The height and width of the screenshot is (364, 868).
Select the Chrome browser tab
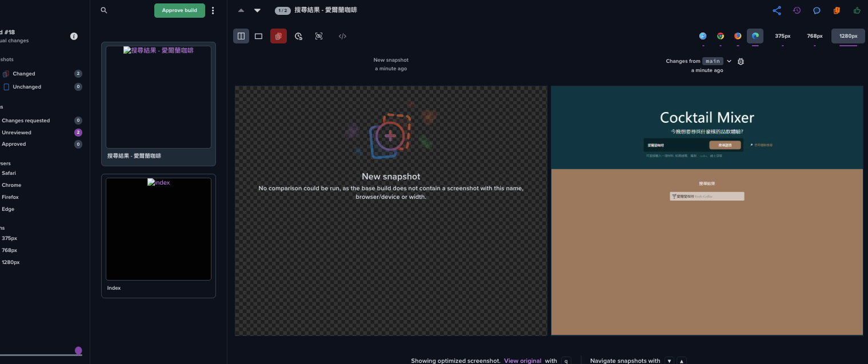[721, 36]
